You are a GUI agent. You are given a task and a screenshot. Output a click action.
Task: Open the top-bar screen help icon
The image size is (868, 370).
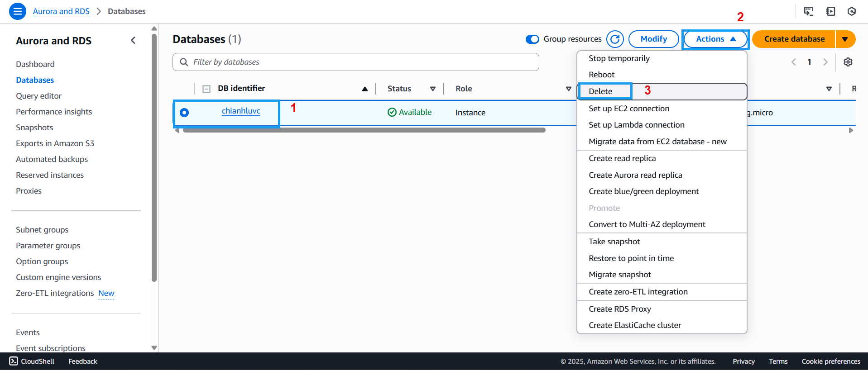tap(809, 11)
